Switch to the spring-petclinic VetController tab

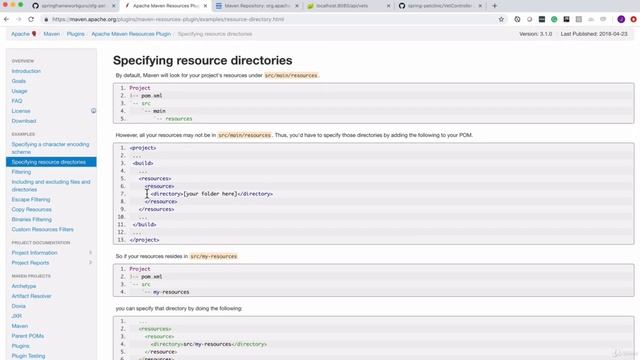(440, 6)
